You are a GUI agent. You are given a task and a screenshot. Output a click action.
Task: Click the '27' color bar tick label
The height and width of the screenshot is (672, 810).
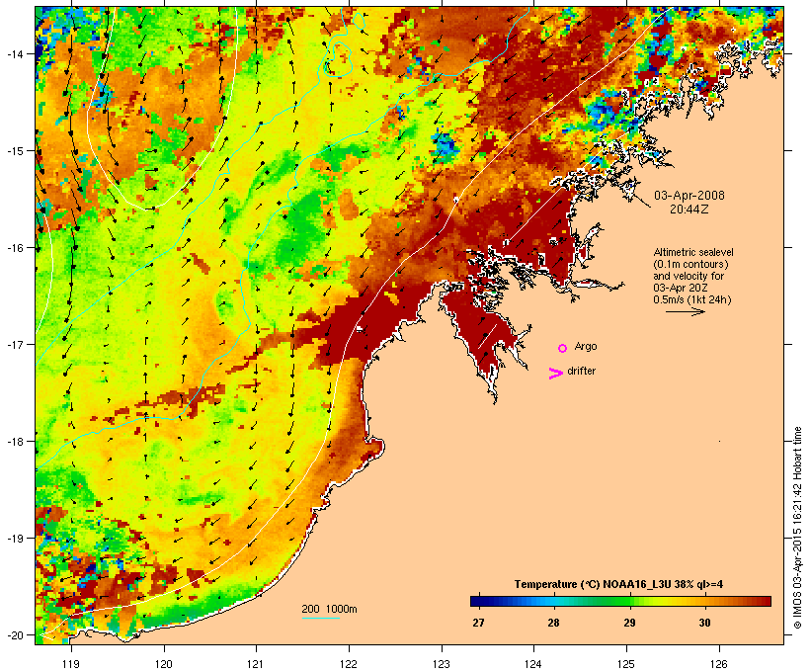[x=478, y=623]
